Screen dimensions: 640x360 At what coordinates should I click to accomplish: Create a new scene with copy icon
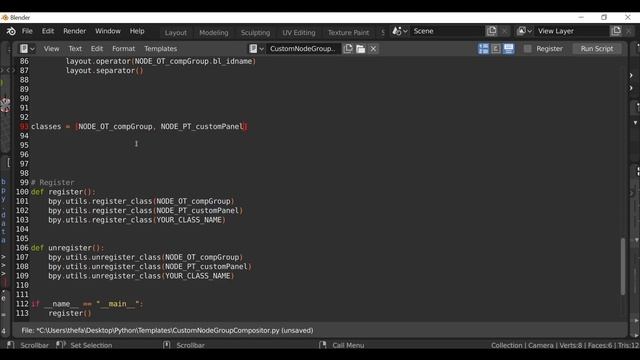tap(492, 31)
